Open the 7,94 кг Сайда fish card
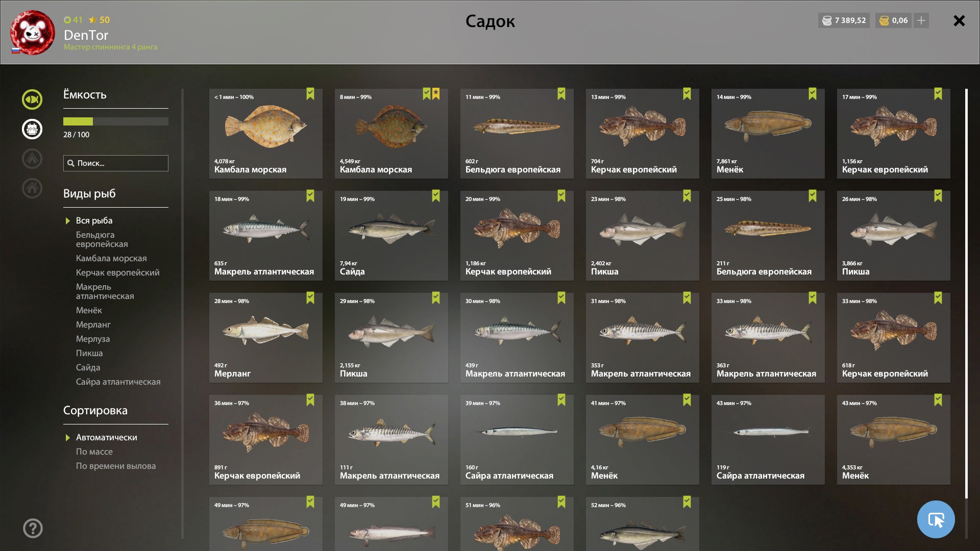The image size is (980, 551). coord(391,236)
